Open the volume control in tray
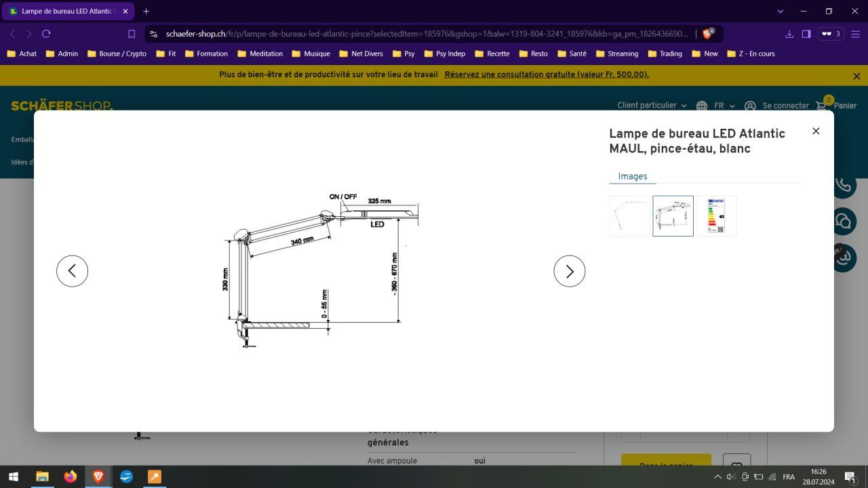 [731, 477]
